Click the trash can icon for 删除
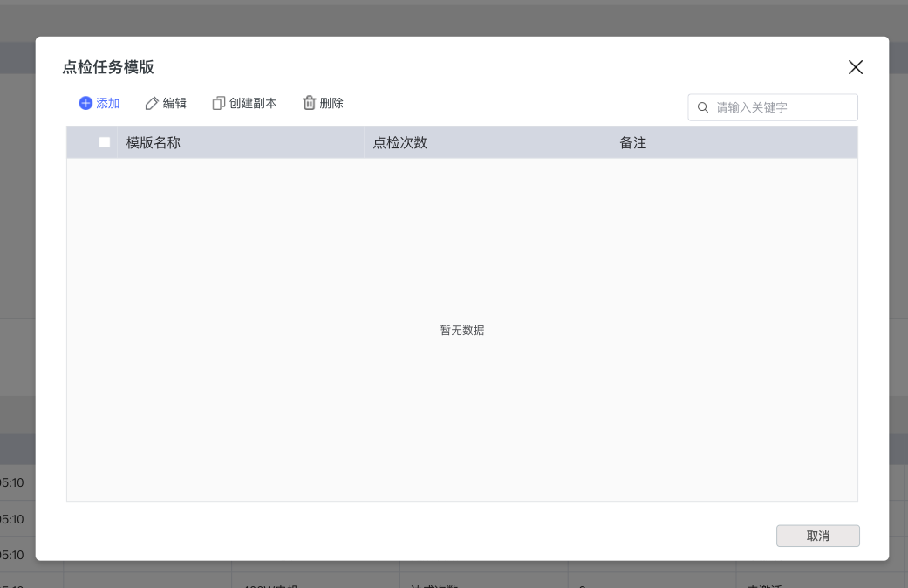This screenshot has height=588, width=908. [x=309, y=103]
